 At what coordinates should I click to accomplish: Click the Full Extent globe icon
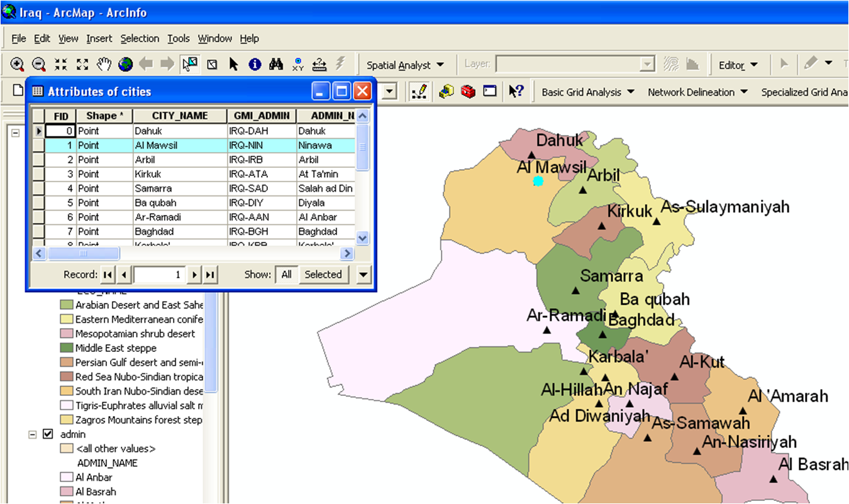point(126,64)
